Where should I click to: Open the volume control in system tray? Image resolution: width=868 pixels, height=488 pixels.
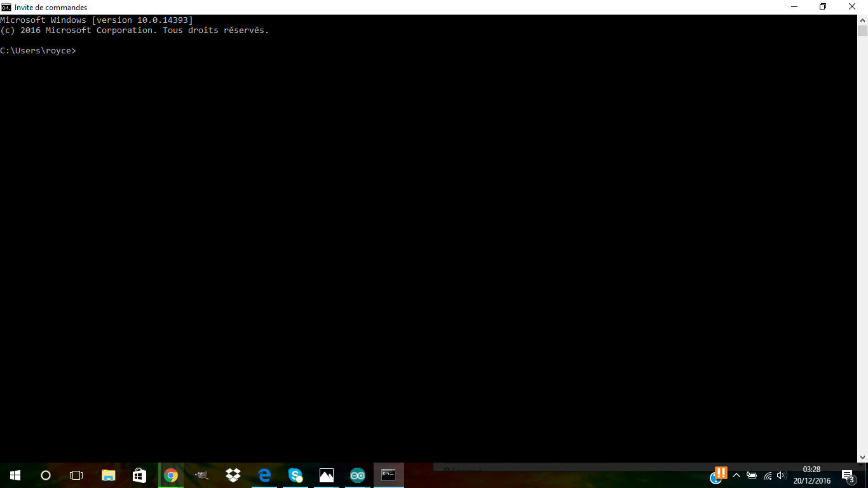(782, 475)
